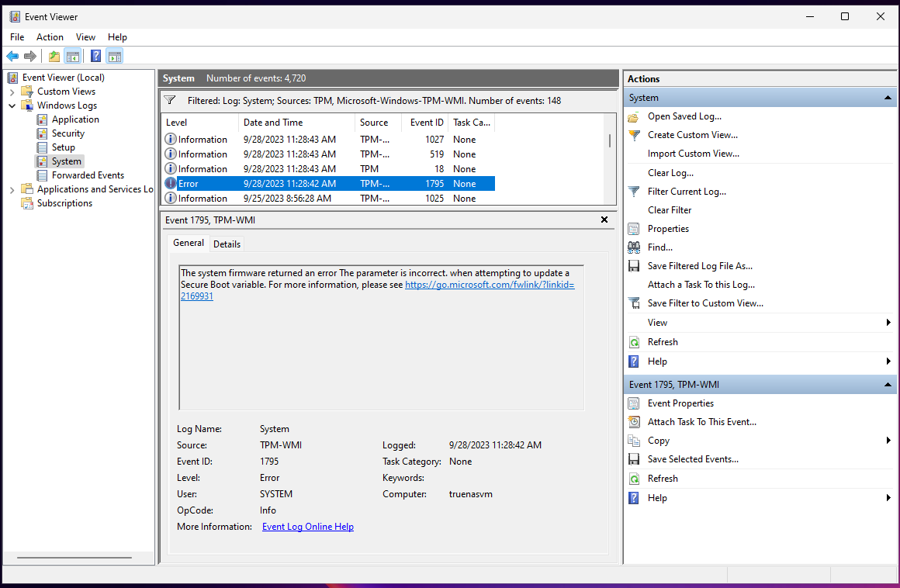Select the Setup log in tree
Viewport: 900px width, 588px height.
(x=63, y=147)
